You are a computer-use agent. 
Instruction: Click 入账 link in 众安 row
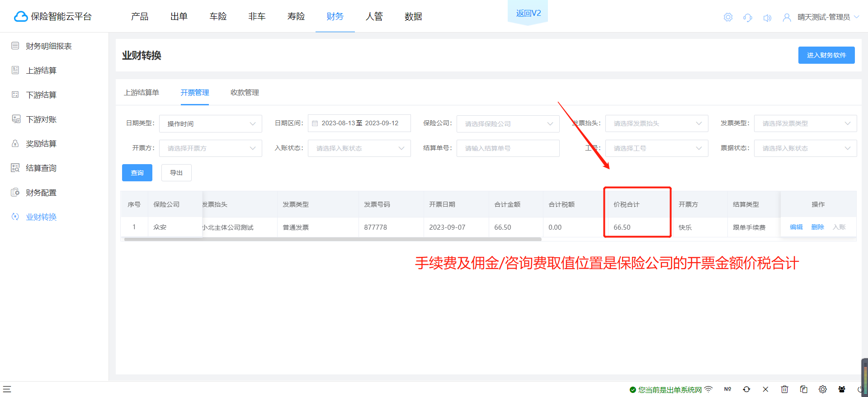coord(839,227)
